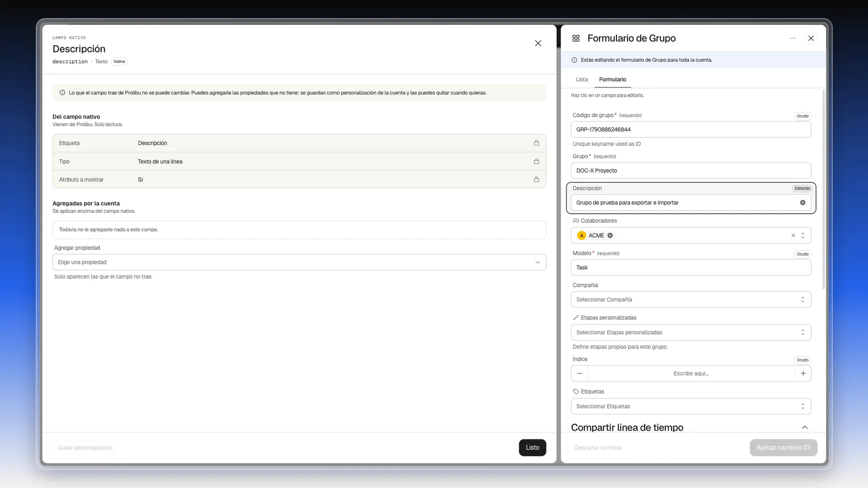
Task: Click the grid icon beside Formulario de Grupo
Action: pos(576,38)
